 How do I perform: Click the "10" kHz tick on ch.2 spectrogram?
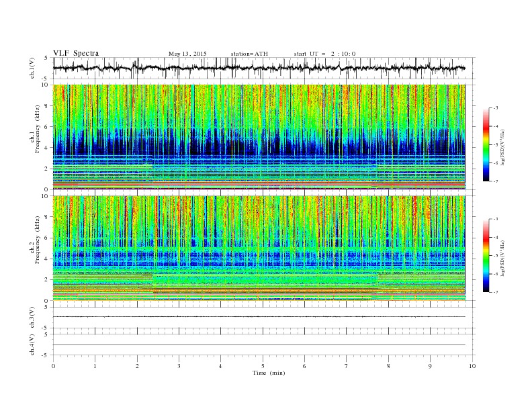click(x=46, y=196)
